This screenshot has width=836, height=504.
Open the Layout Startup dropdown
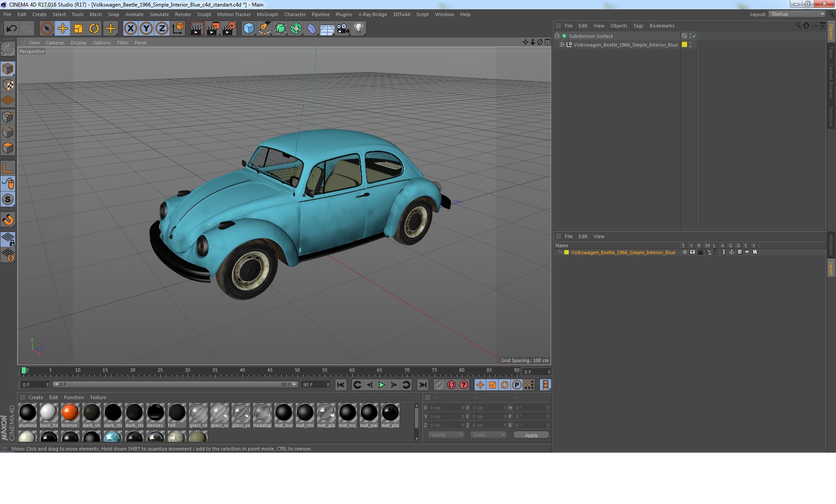click(797, 14)
